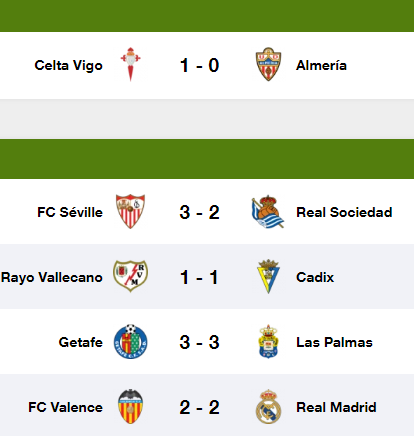
Task: Click the Real Sociedad club crest
Action: click(x=268, y=212)
